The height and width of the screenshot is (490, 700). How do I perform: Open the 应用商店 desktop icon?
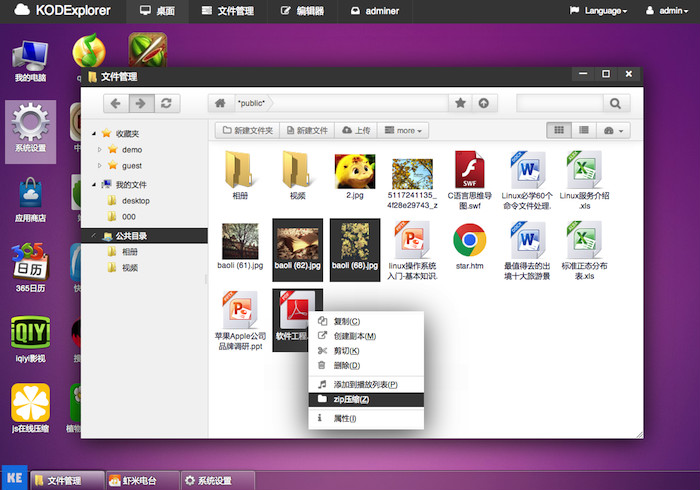pos(30,199)
